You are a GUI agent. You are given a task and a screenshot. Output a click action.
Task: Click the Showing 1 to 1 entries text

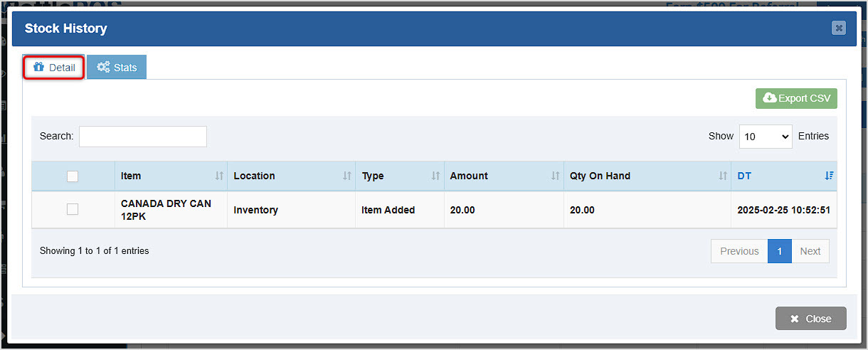(x=94, y=250)
